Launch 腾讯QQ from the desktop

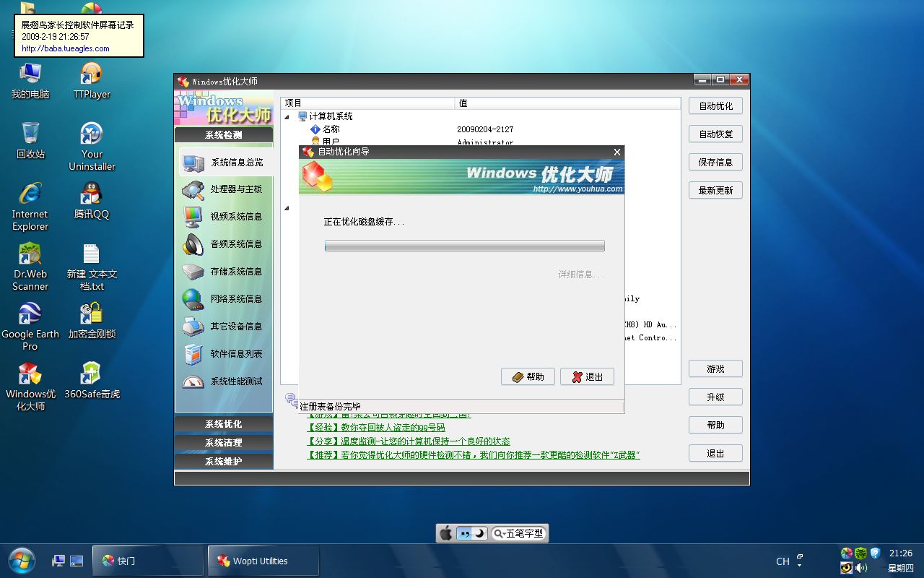92,201
